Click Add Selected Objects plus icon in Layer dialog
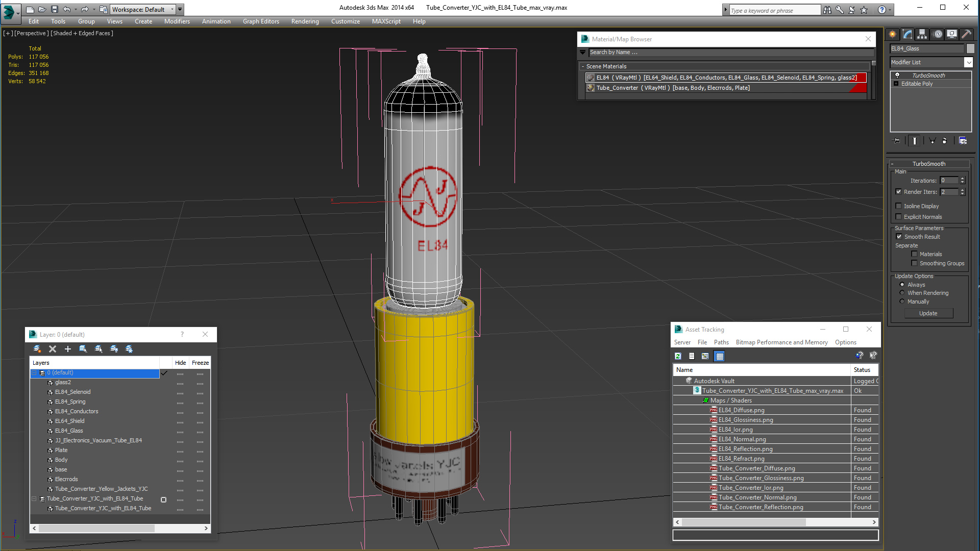 pos(67,349)
